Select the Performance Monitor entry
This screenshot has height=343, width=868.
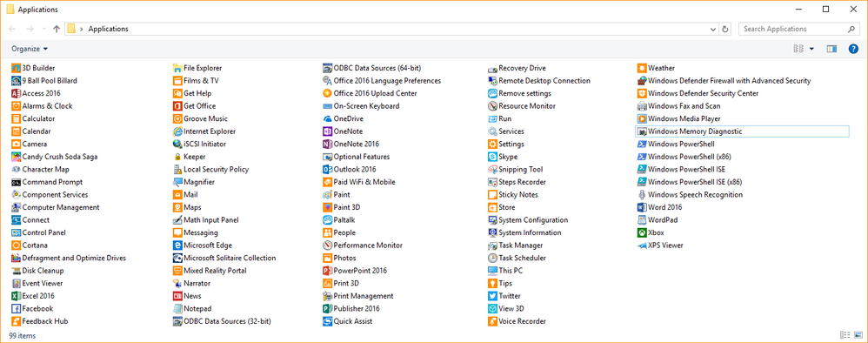(363, 245)
